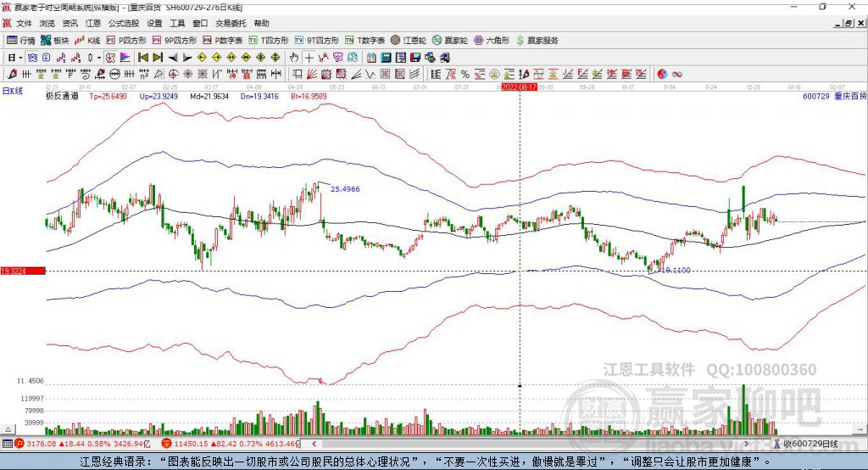Select the Gann fan rays tool
The height and width of the screenshot is (470, 868).
312,75
